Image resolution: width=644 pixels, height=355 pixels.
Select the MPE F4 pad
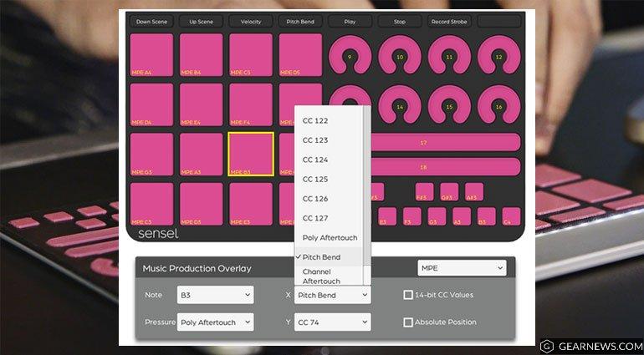(251, 104)
